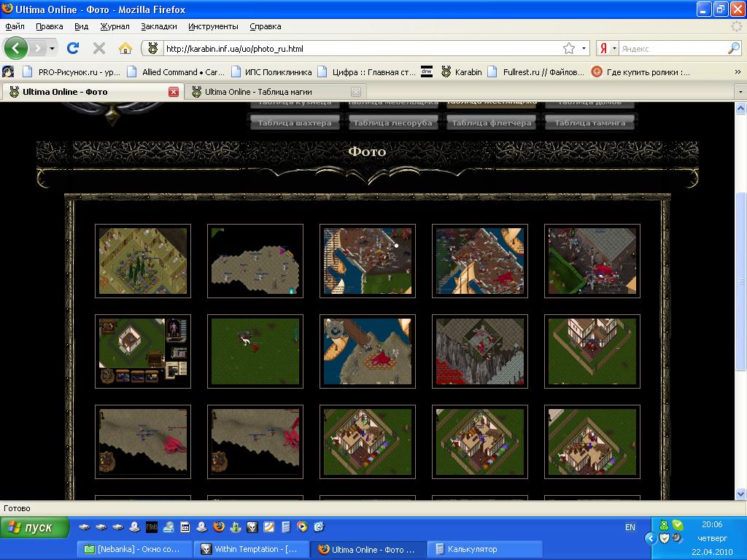Open the white horse on grass thumbnail
This screenshot has height=560, width=747.
click(x=255, y=351)
